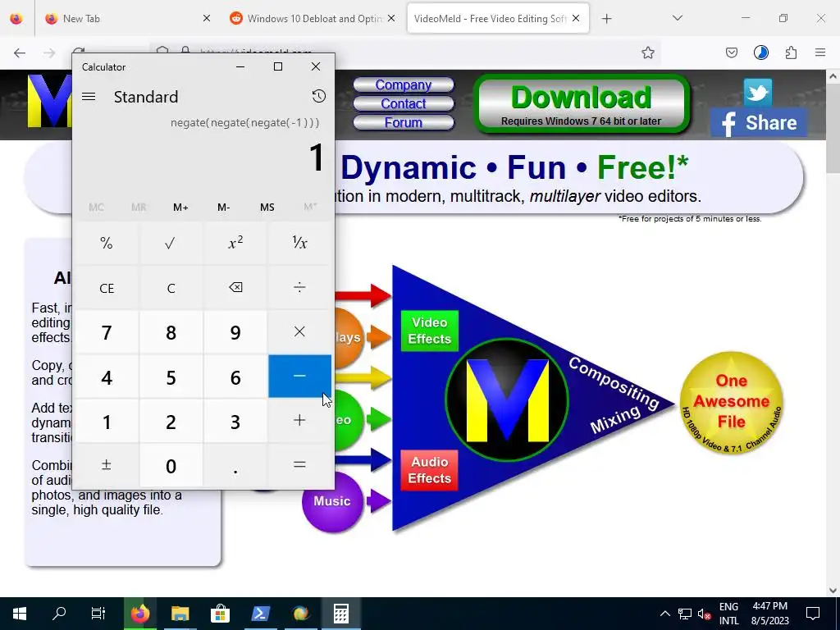Open the notification center icon
Viewport: 840px width, 630px height.
click(813, 614)
